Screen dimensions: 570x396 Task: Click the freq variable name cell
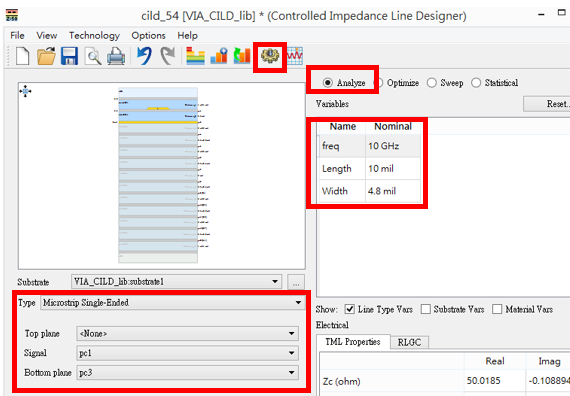(x=342, y=146)
